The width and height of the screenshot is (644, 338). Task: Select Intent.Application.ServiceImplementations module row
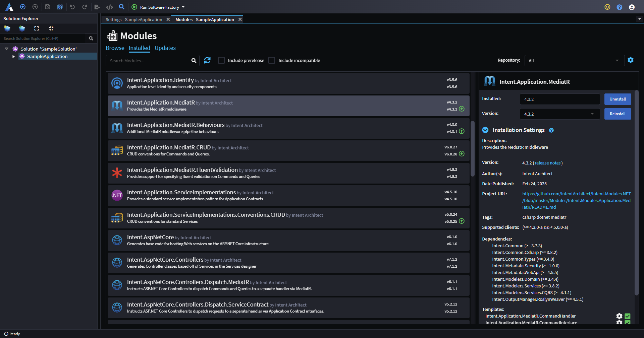[x=288, y=196]
